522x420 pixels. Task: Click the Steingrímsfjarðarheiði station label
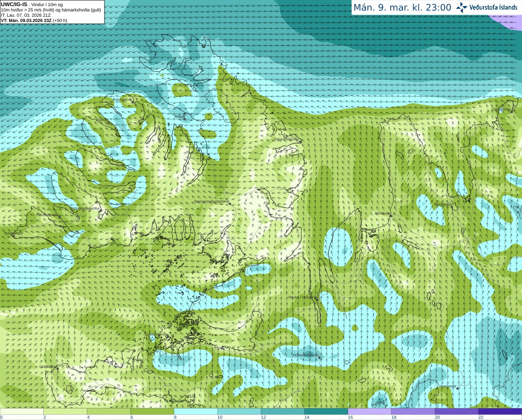tap(211, 201)
